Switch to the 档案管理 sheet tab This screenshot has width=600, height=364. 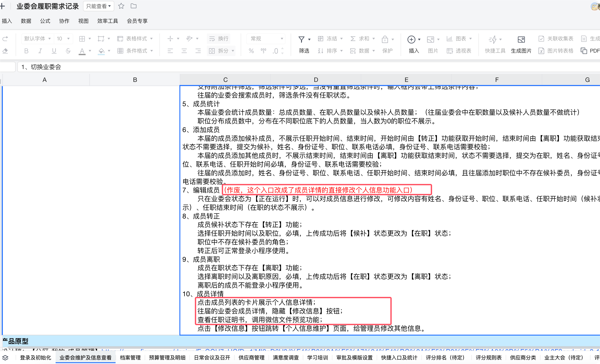click(x=130, y=358)
